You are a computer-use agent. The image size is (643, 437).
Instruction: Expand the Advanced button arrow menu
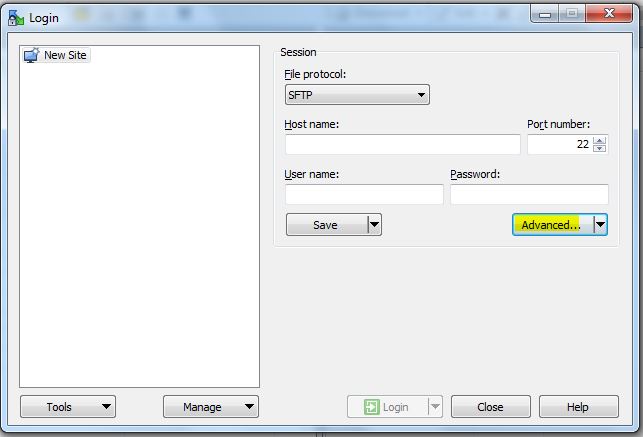[601, 225]
